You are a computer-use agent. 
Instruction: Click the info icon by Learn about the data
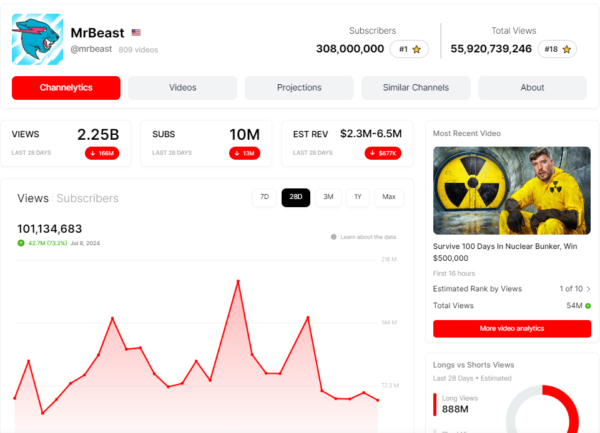pos(334,237)
